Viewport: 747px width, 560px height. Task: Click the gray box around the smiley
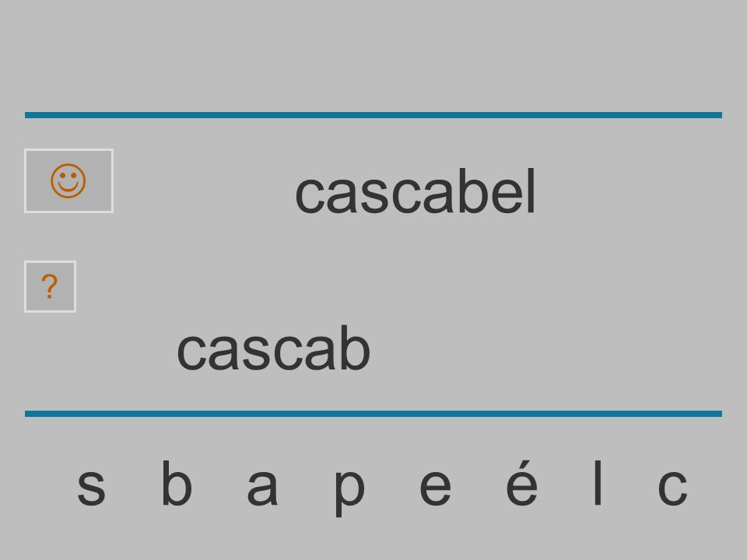coord(68,180)
